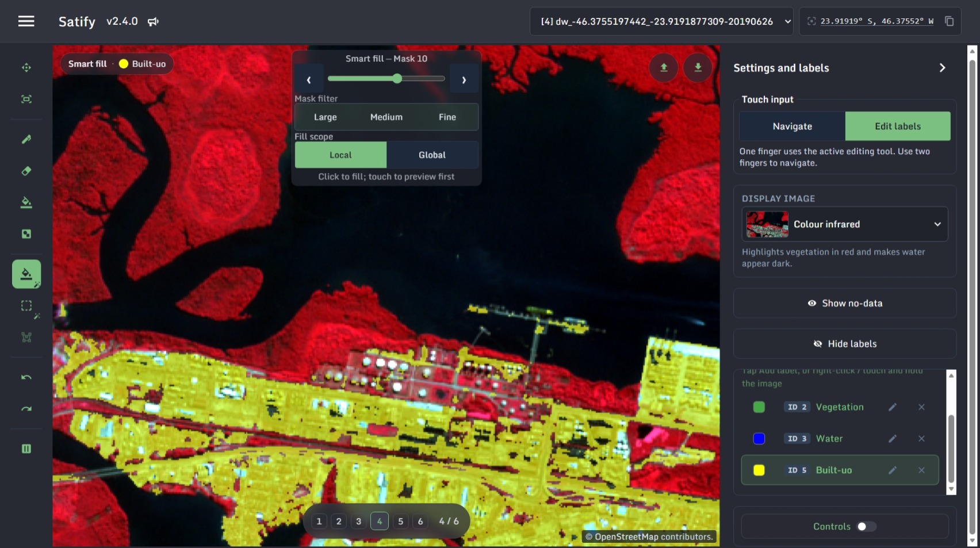Click the split compare view icon
The height and width of the screenshot is (548, 980).
[x=26, y=449]
